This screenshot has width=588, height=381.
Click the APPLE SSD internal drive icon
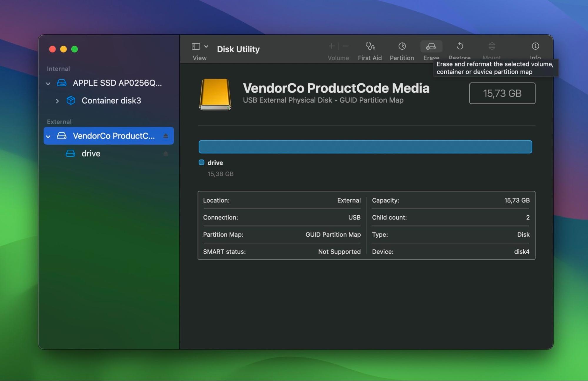pyautogui.click(x=61, y=83)
